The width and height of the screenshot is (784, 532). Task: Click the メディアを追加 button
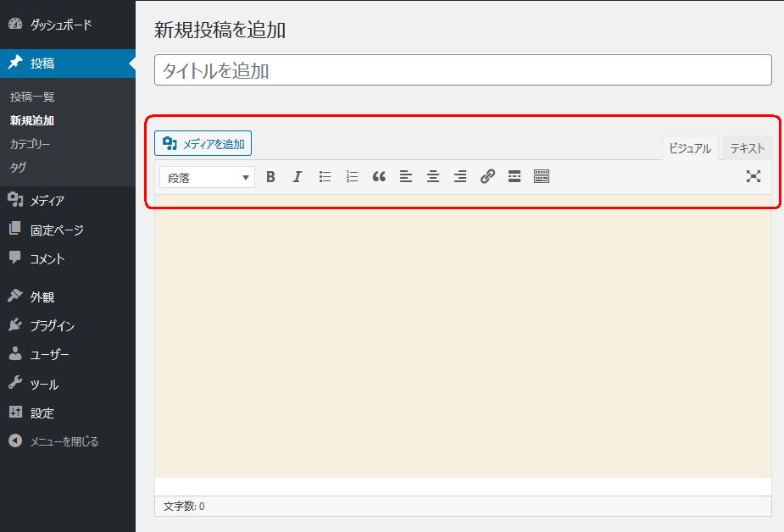tap(203, 144)
